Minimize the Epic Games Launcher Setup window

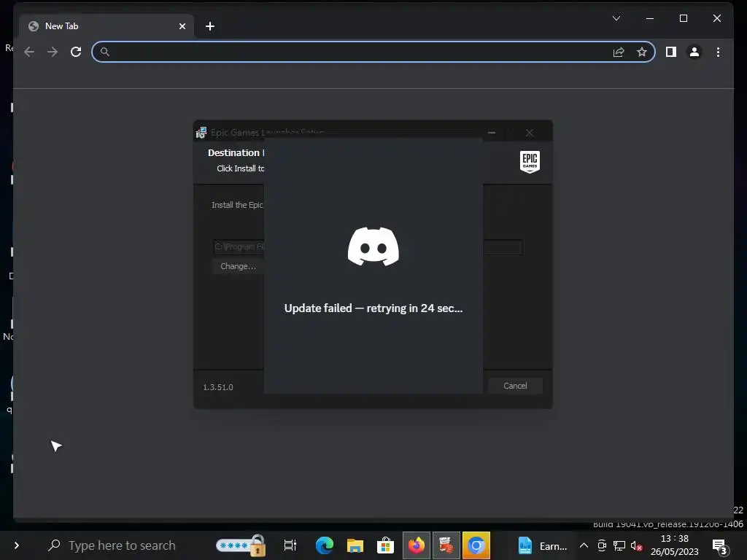tap(492, 133)
